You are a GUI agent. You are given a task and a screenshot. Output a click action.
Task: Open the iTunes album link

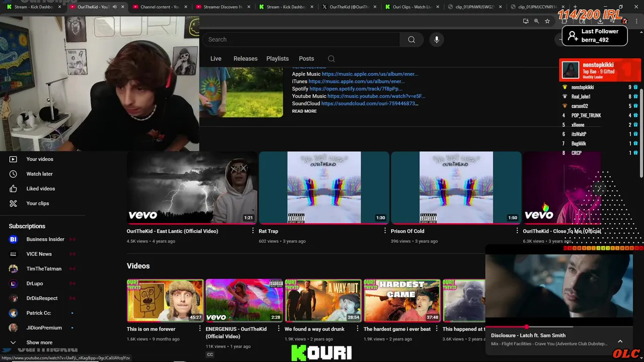pyautogui.click(x=357, y=81)
